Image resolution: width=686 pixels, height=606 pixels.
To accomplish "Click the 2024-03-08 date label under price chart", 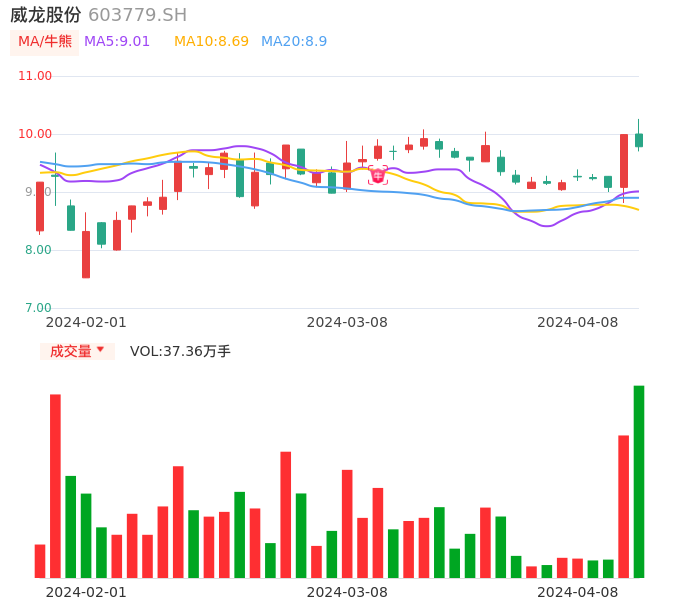I will point(347,322).
